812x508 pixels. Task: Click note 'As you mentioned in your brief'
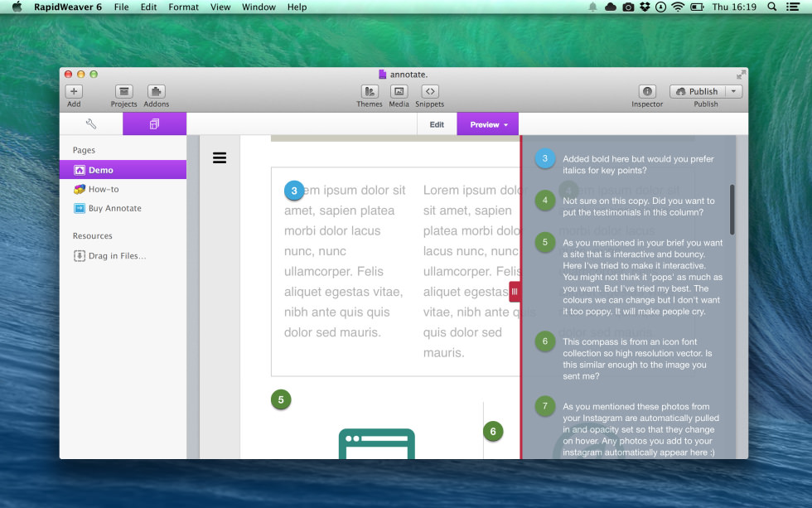(643, 277)
